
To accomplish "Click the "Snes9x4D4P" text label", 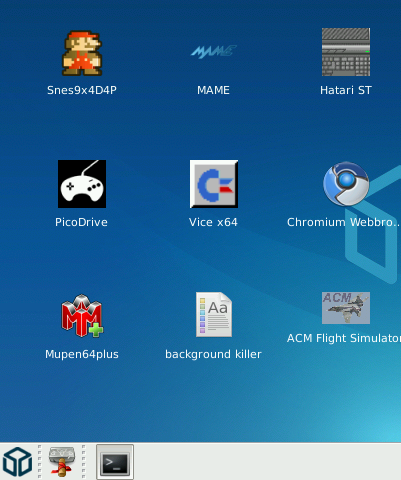I will tap(82, 90).
